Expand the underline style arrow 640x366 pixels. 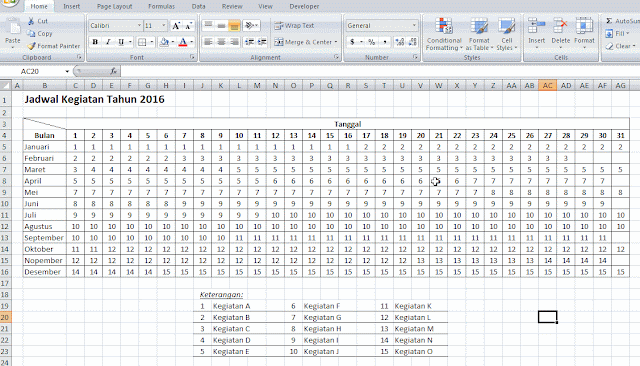(x=130, y=42)
